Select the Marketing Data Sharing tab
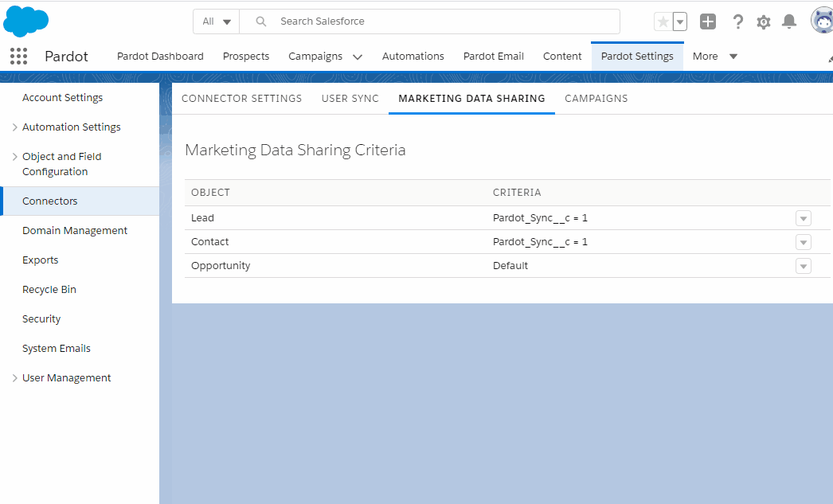The width and height of the screenshot is (833, 504). pyautogui.click(x=471, y=99)
